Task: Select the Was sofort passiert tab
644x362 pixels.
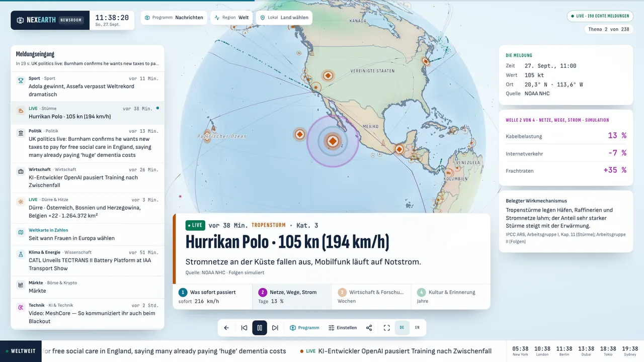Action: (212, 297)
